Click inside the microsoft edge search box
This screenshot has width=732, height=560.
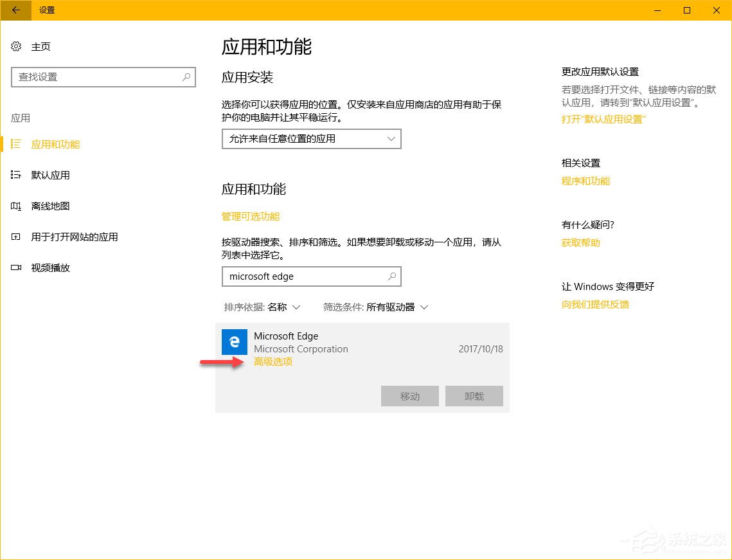pos(311,276)
